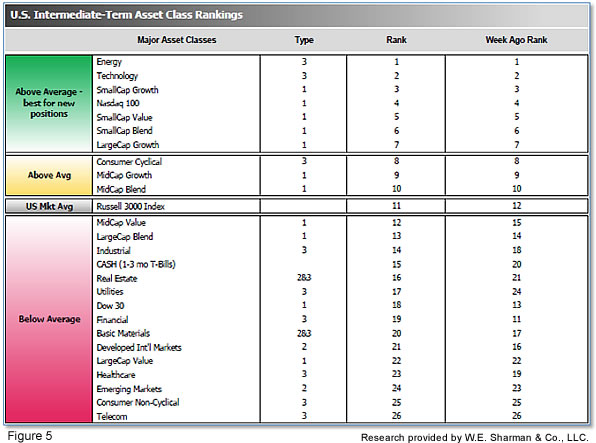Click the Nasdaq 100 entry
Screen dimensions: 596x443
pyautogui.click(x=118, y=103)
